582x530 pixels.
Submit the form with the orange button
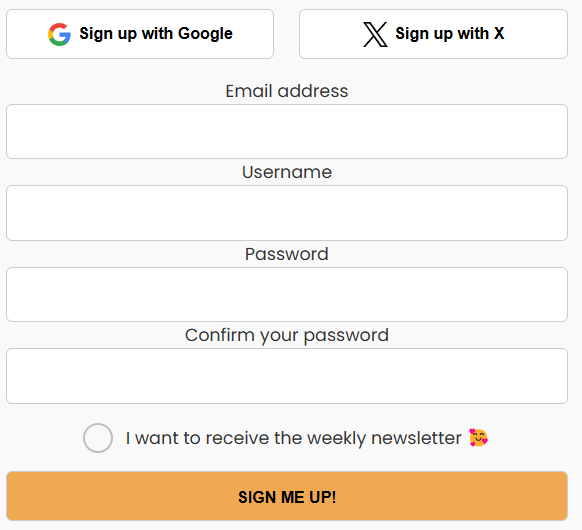pyautogui.click(x=287, y=496)
